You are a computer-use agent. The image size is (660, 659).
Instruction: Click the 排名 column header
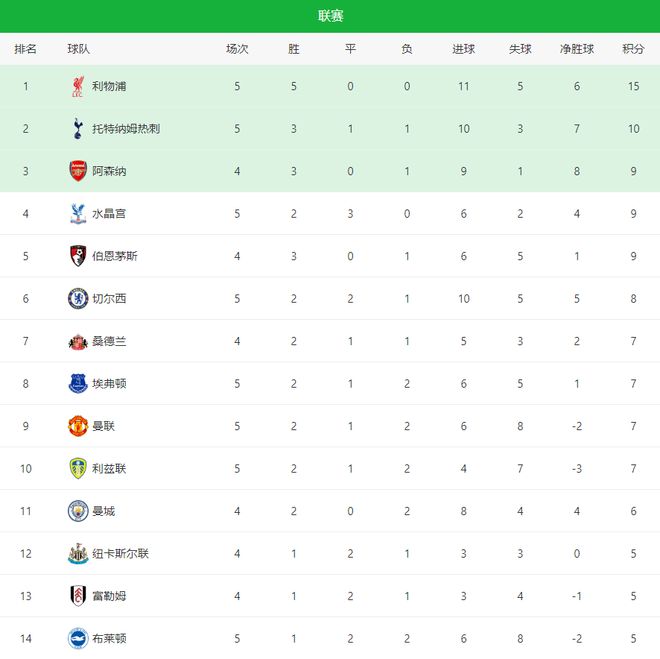click(26, 49)
